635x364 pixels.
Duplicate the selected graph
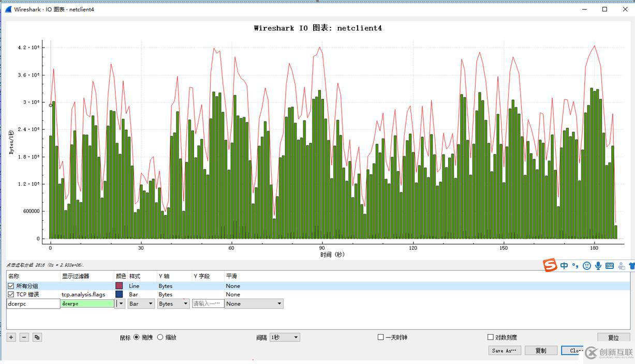point(37,337)
